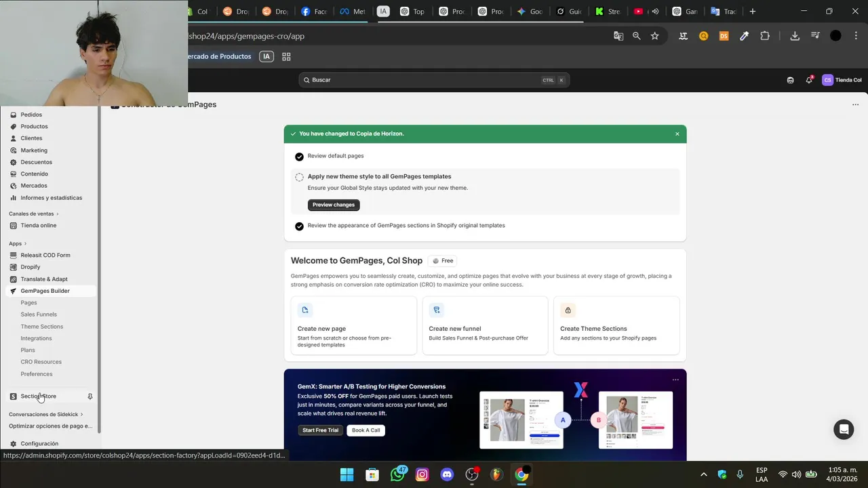
Task: Open Clientes in the sidebar
Action: click(x=31, y=138)
